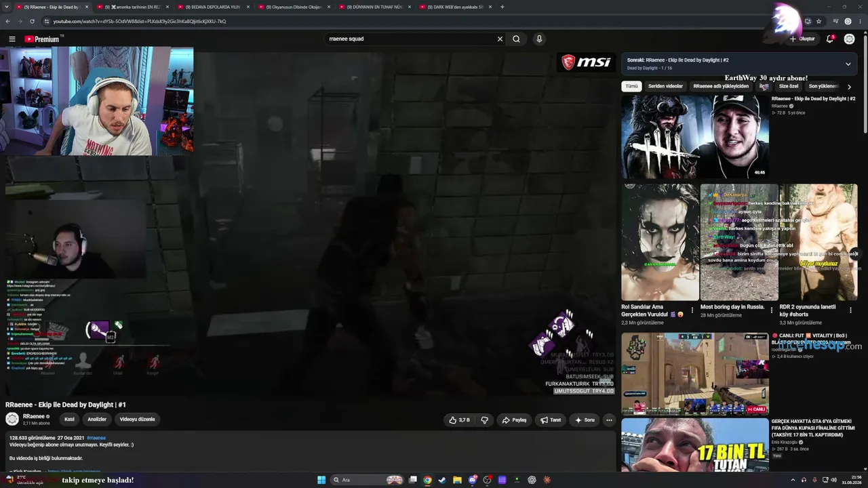Open the RDR 2 lanetli köy short
The image size is (868, 488).
818,242
